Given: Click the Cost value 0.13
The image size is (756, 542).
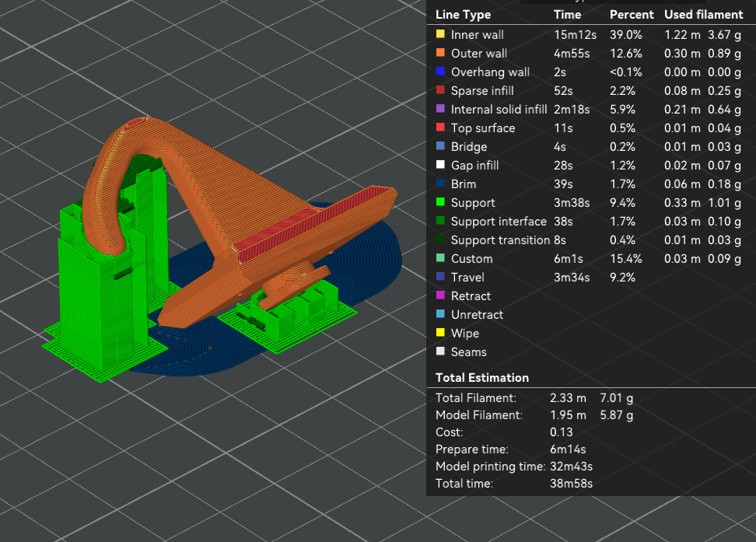Looking at the screenshot, I should pyautogui.click(x=562, y=432).
